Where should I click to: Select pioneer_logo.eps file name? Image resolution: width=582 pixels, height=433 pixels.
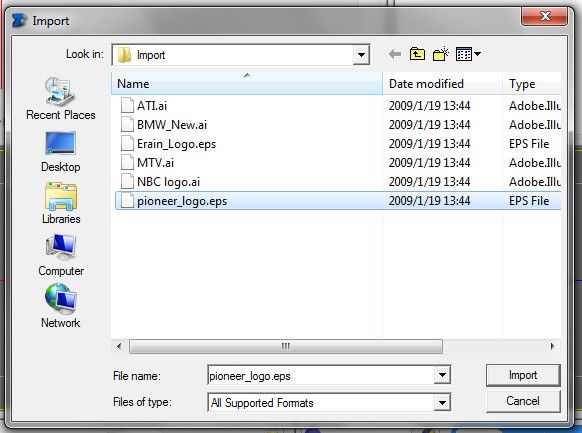(182, 201)
